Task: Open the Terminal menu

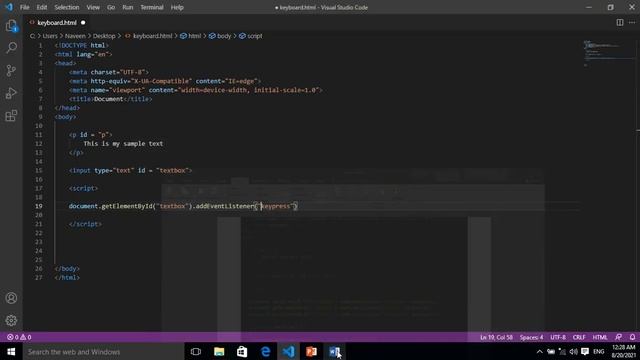Action: point(152,7)
